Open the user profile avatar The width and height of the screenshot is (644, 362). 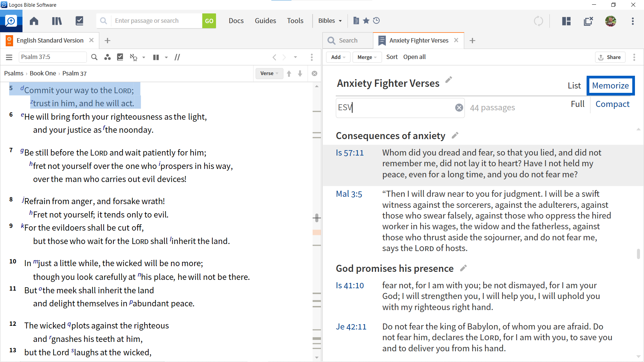click(610, 21)
